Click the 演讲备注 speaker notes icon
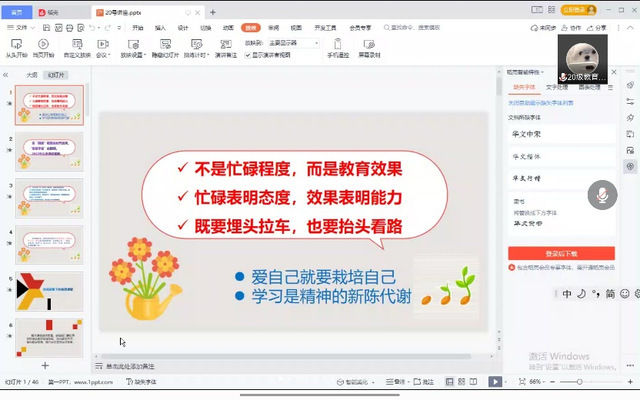This screenshot has height=400, width=640. coord(225,45)
